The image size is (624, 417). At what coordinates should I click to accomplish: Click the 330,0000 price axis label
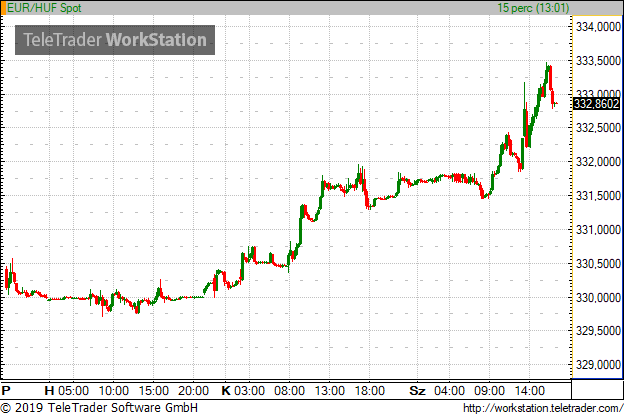[x=598, y=298]
